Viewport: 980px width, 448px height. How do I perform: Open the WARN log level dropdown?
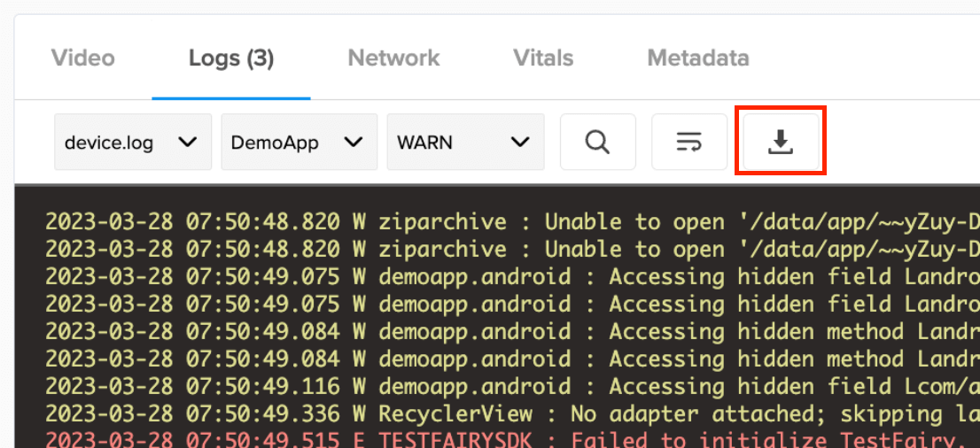tap(465, 142)
